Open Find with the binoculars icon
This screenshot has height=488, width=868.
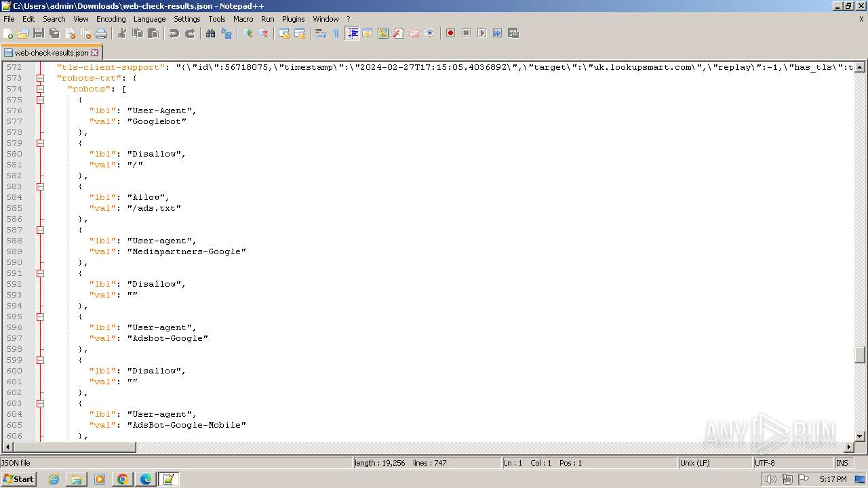[x=211, y=33]
